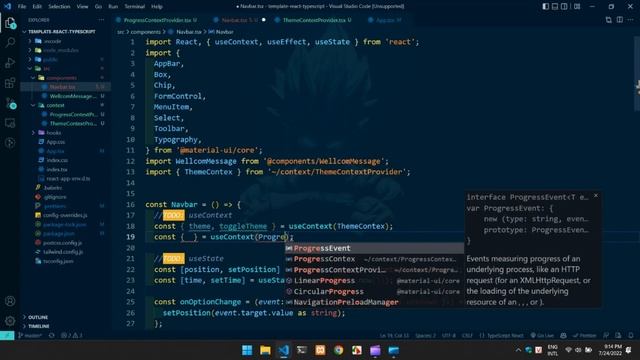Open Run and Debug view

(10, 62)
